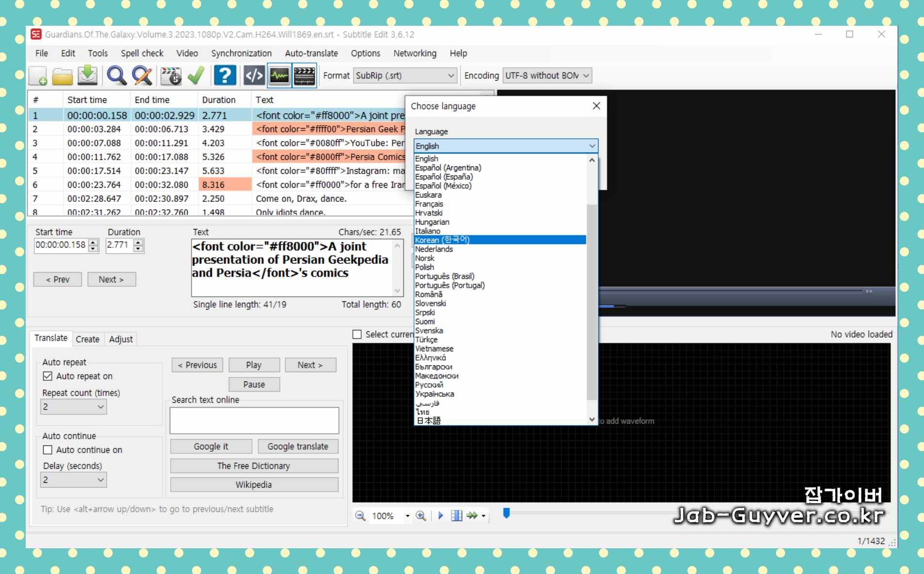Select Korean (한국어) in language list
Viewport: 924px width, 574px height.
(500, 240)
